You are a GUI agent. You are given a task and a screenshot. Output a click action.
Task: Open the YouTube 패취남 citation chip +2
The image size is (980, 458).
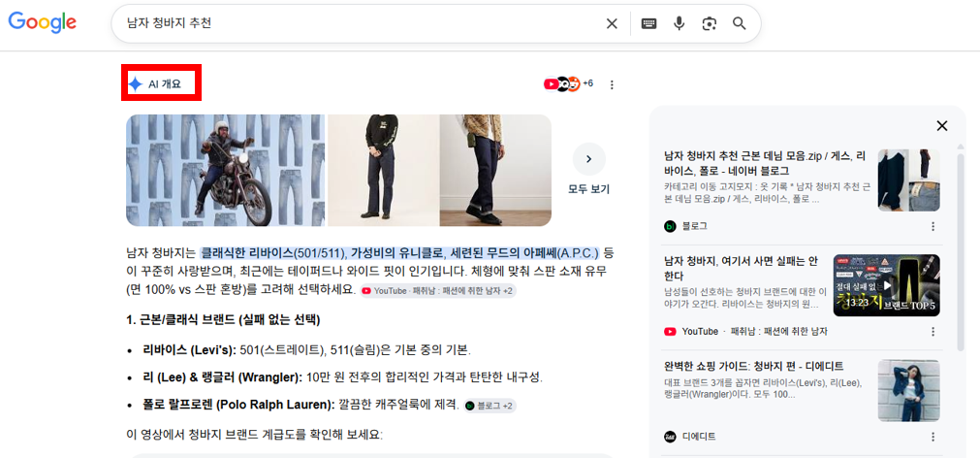pos(438,291)
